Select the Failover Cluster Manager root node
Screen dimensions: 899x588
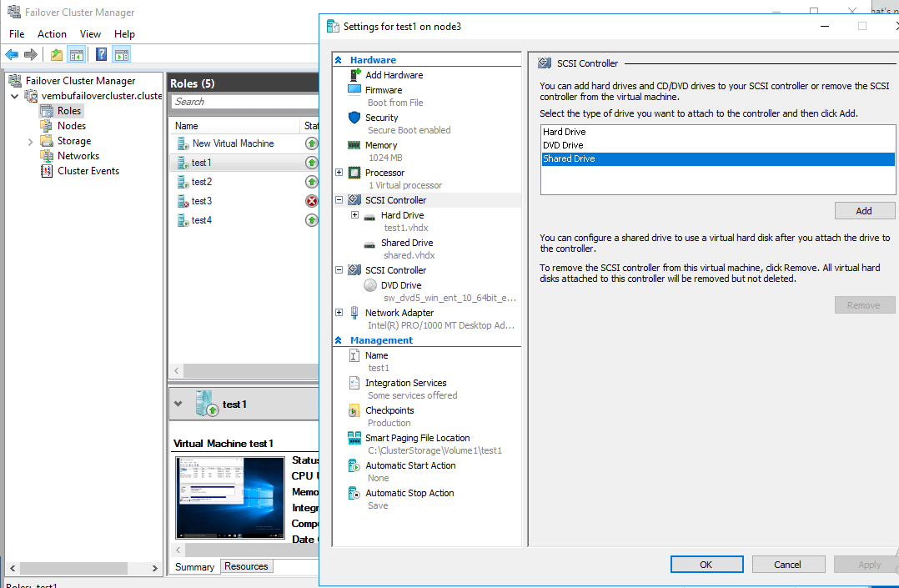coord(80,81)
